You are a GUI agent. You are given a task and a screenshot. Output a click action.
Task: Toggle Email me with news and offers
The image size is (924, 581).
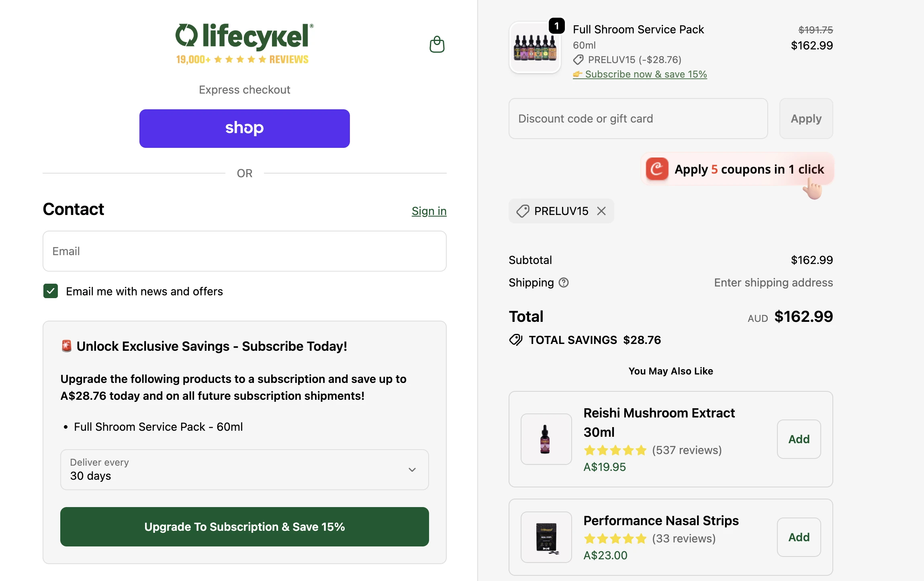(x=51, y=291)
